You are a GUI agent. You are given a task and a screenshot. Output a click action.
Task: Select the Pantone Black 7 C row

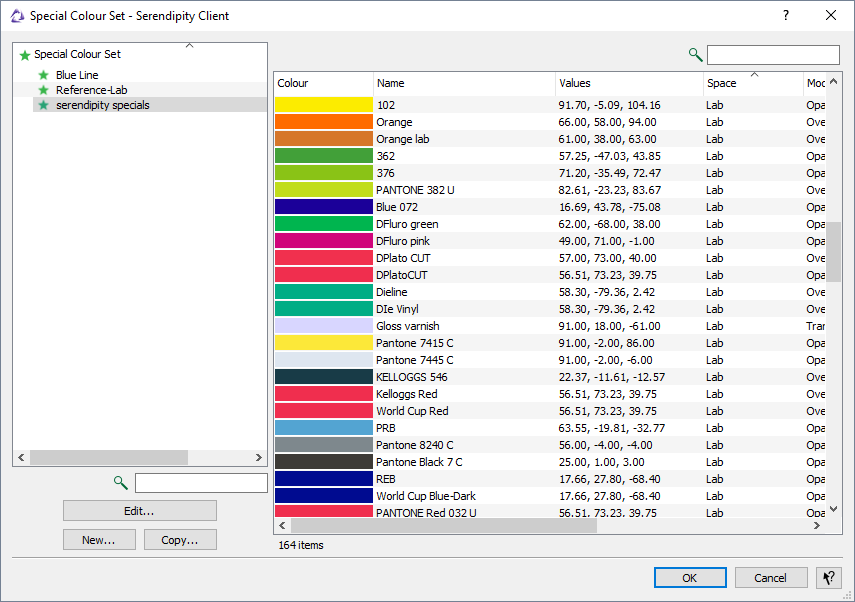pos(550,462)
